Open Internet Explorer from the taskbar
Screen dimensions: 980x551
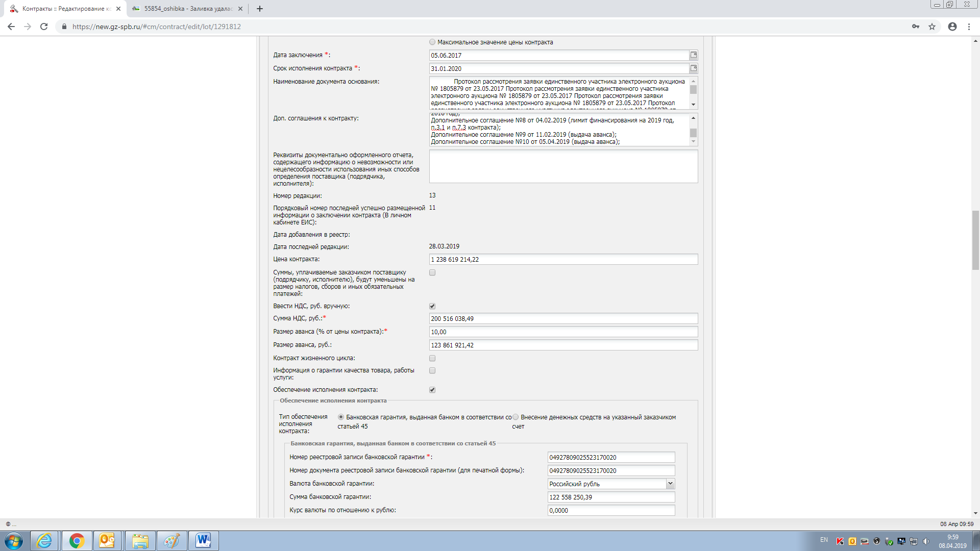click(x=44, y=541)
